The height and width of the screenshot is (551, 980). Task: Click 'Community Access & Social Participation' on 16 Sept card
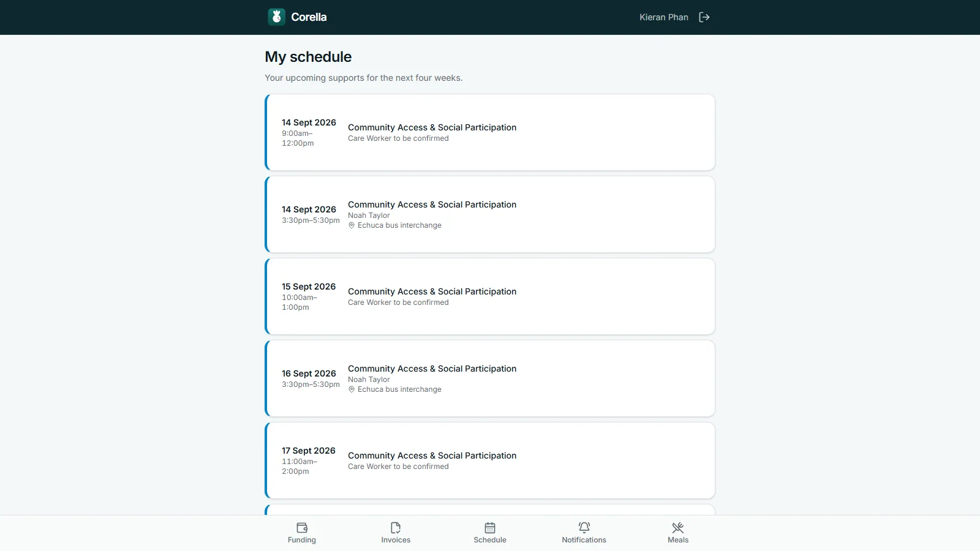tap(432, 369)
